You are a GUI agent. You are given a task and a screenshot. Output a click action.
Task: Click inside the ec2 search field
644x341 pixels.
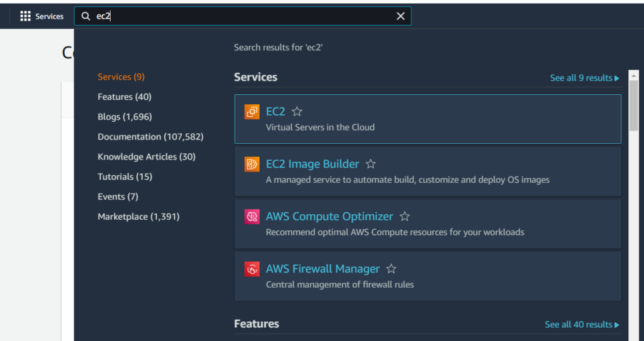[x=242, y=16]
